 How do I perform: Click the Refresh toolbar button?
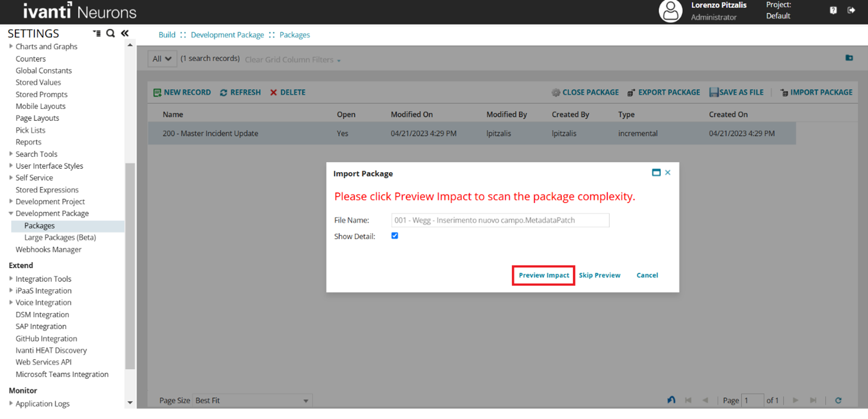pyautogui.click(x=240, y=92)
